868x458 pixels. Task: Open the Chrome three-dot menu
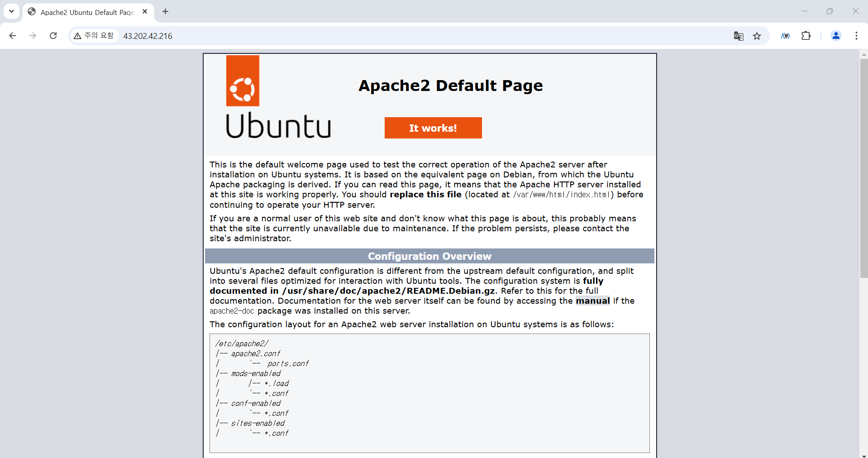point(856,36)
